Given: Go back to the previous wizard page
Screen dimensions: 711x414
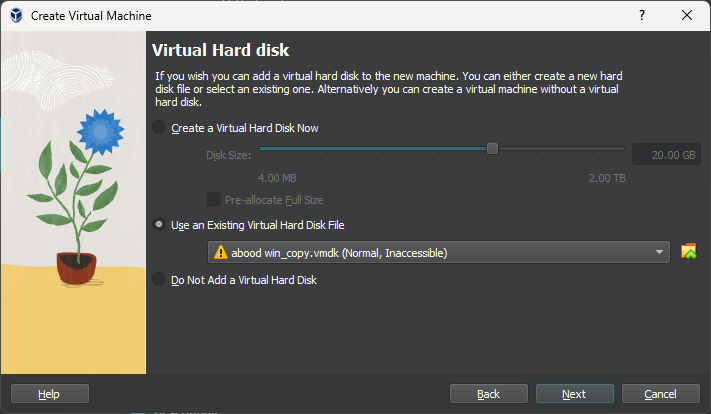Looking at the screenshot, I should [x=488, y=394].
